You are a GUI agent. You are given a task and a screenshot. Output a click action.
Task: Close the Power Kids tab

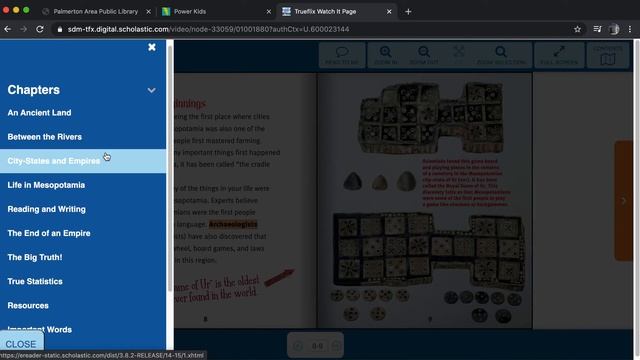pos(269,11)
